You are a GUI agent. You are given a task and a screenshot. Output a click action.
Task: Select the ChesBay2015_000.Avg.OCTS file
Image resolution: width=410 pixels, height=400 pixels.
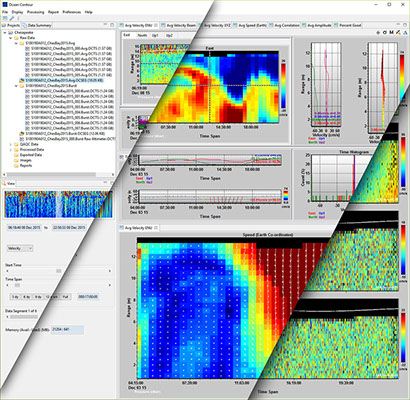69,49
